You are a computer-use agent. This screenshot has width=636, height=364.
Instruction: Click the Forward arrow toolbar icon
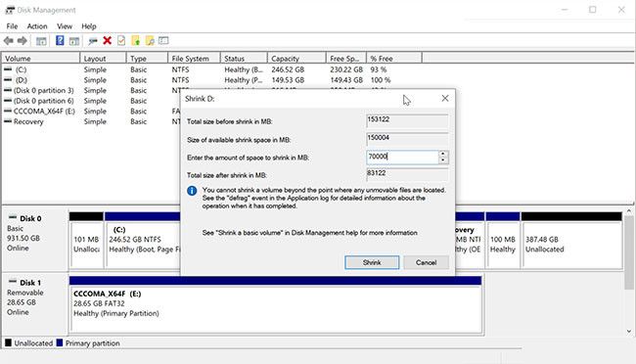[23, 40]
